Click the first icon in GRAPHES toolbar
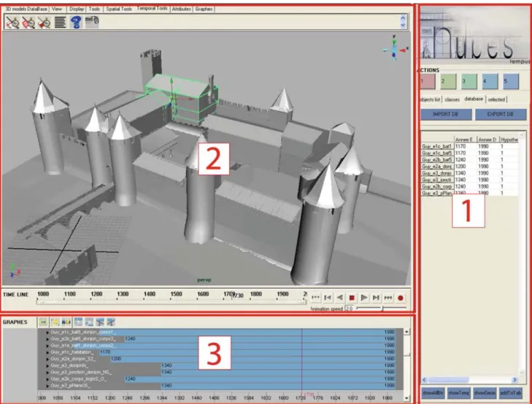 (43, 321)
